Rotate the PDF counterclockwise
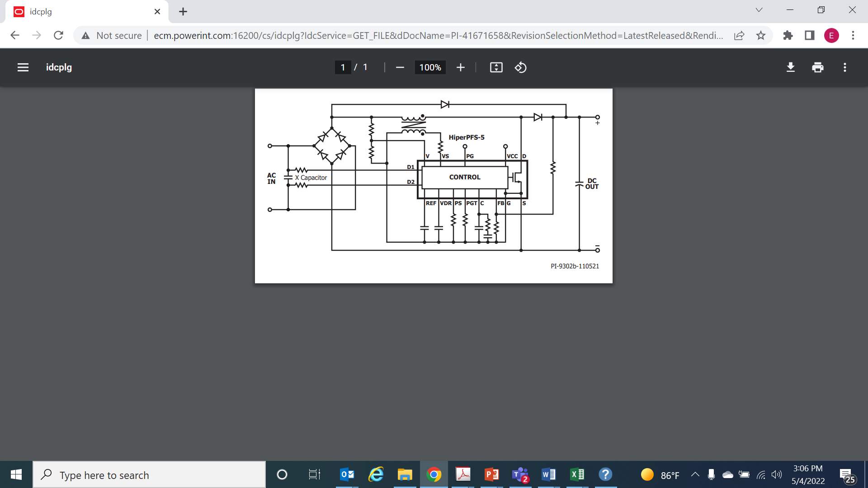The image size is (868, 488). point(520,67)
